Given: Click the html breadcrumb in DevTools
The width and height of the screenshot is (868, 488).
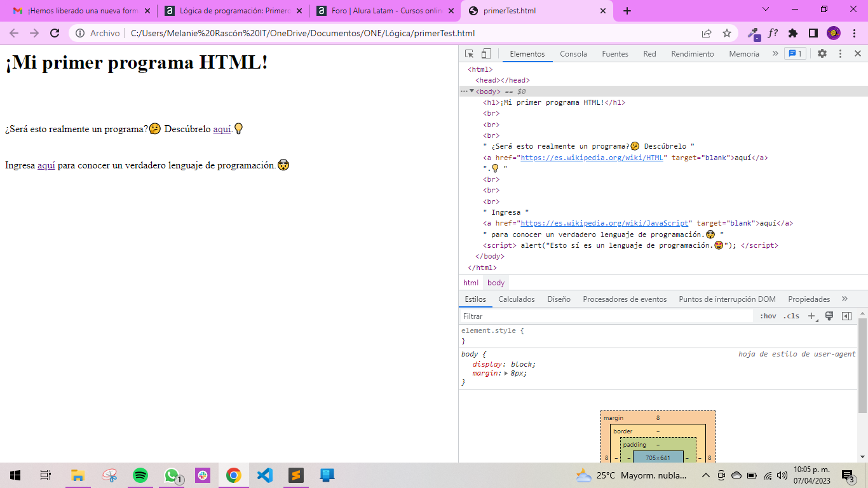Looking at the screenshot, I should (x=471, y=283).
